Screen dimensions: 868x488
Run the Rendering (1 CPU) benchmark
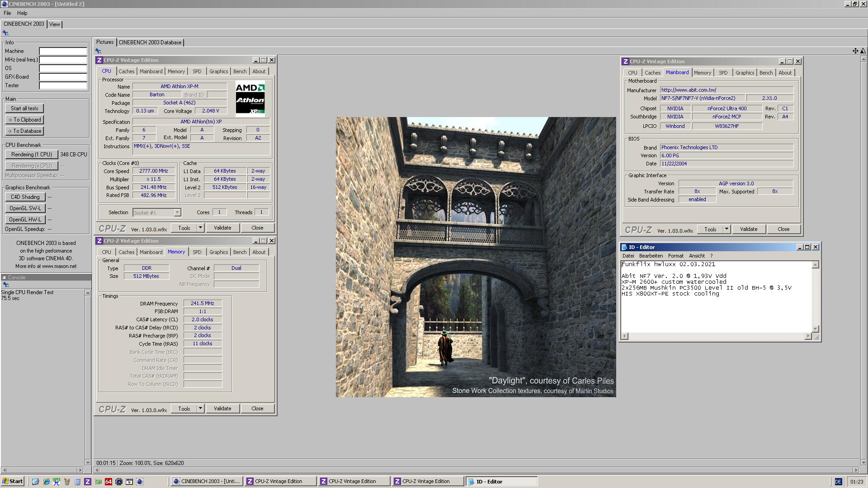[x=32, y=155]
